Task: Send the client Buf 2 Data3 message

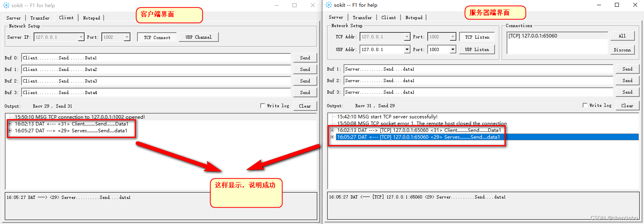Action: point(305,81)
